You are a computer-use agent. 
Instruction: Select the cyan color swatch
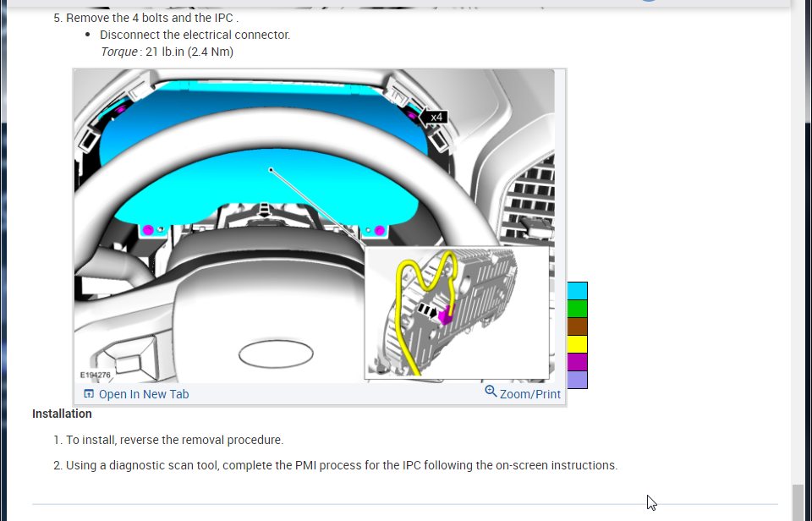click(x=578, y=291)
